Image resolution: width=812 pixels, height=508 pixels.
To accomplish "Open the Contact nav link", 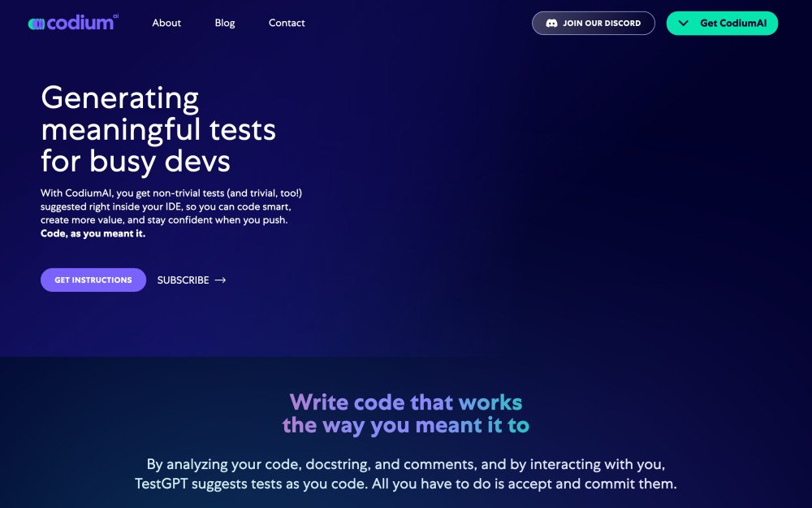I will pyautogui.click(x=287, y=23).
